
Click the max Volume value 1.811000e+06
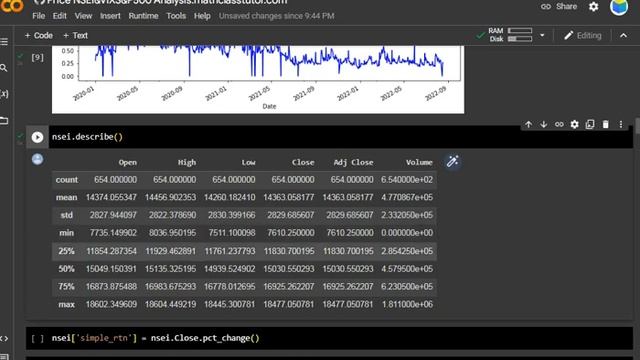(407, 304)
